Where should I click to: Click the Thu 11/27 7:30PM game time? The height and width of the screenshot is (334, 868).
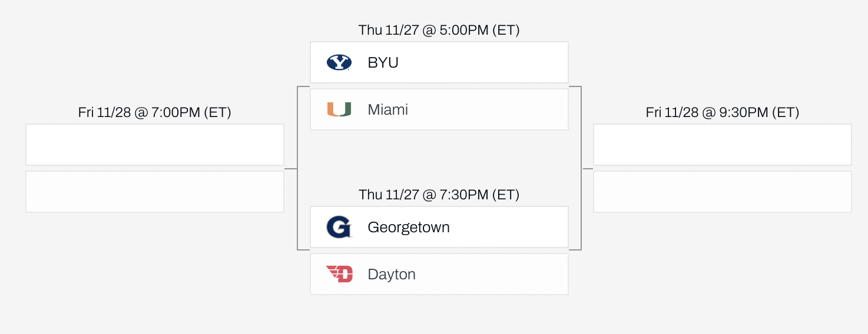click(x=439, y=195)
